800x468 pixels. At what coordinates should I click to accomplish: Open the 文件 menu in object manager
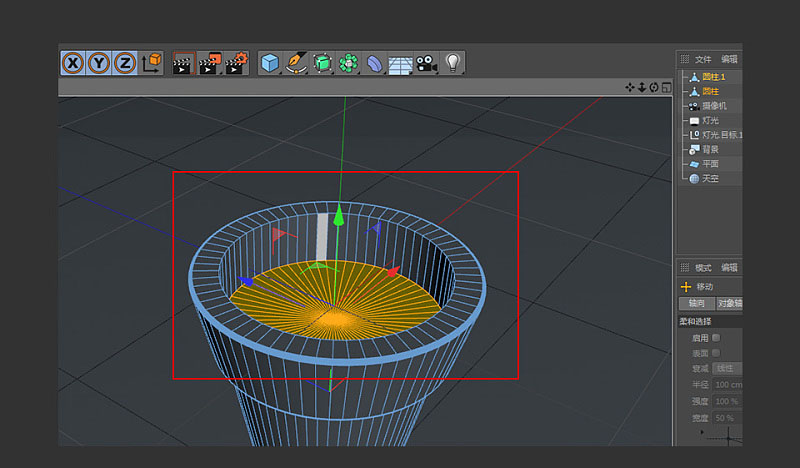tap(703, 59)
